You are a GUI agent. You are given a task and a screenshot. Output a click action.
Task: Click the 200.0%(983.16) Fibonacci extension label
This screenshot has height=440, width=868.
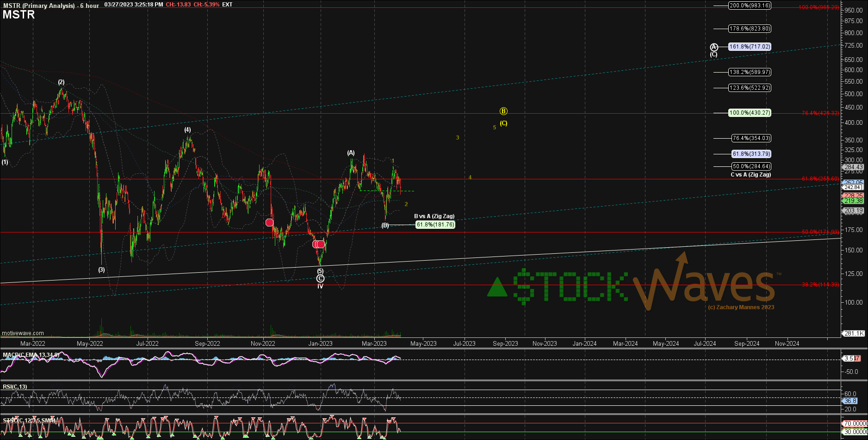pyautogui.click(x=750, y=6)
